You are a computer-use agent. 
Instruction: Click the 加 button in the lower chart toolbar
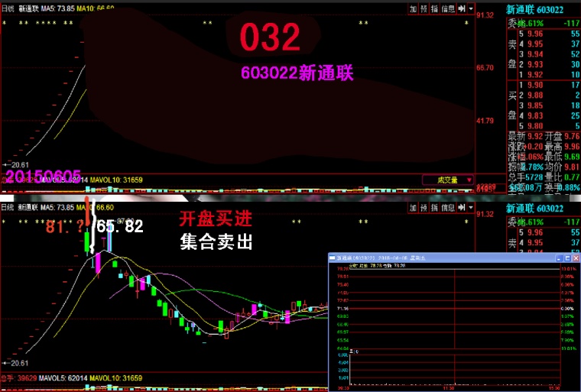click(x=413, y=208)
